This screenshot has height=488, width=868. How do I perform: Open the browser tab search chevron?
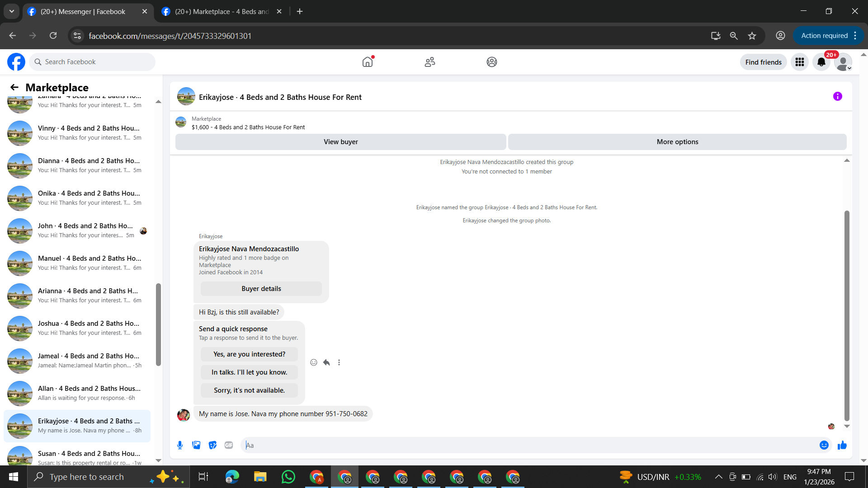(12, 11)
